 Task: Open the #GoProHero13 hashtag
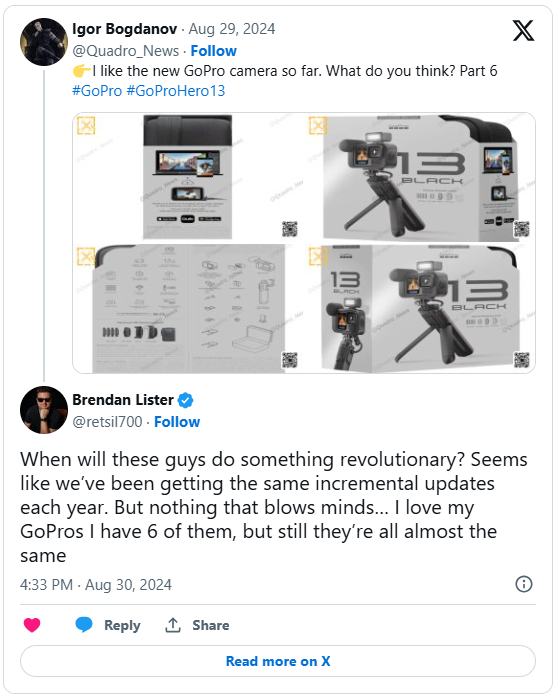coord(176,90)
